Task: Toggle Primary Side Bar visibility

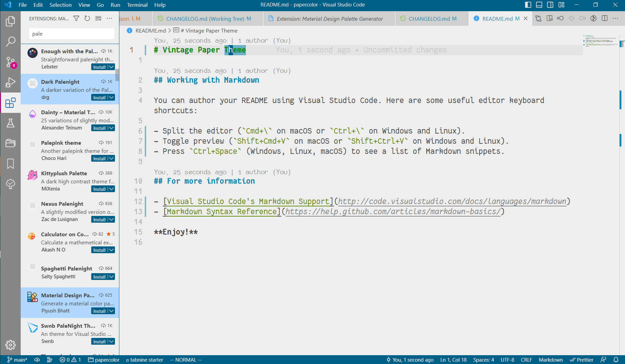Action: pos(528,5)
